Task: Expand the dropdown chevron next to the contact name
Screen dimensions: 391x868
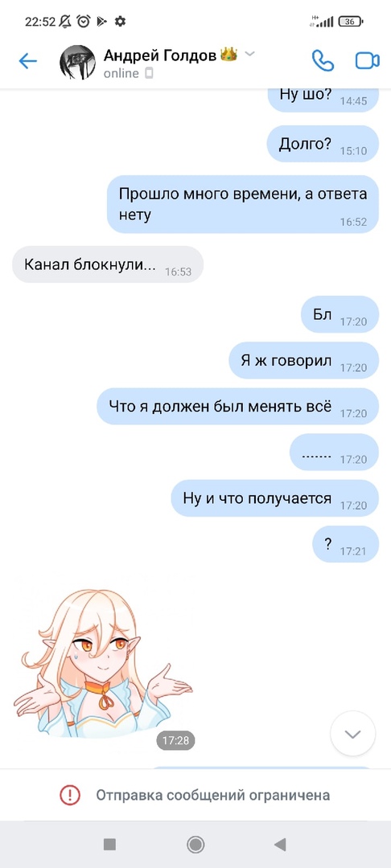Action: click(249, 54)
